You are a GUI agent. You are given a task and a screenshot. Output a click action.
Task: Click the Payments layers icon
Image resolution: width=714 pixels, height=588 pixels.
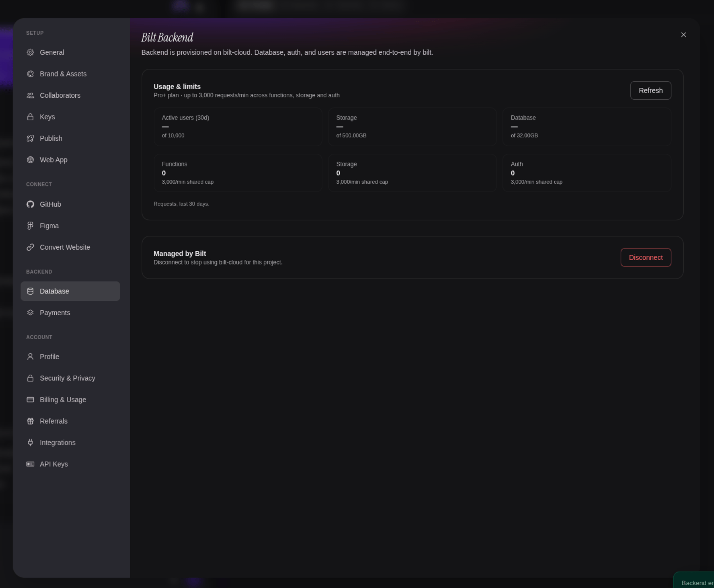pyautogui.click(x=30, y=313)
